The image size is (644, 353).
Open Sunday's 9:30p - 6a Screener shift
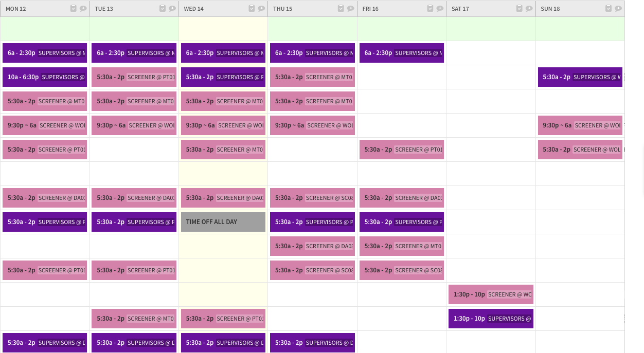pos(580,125)
